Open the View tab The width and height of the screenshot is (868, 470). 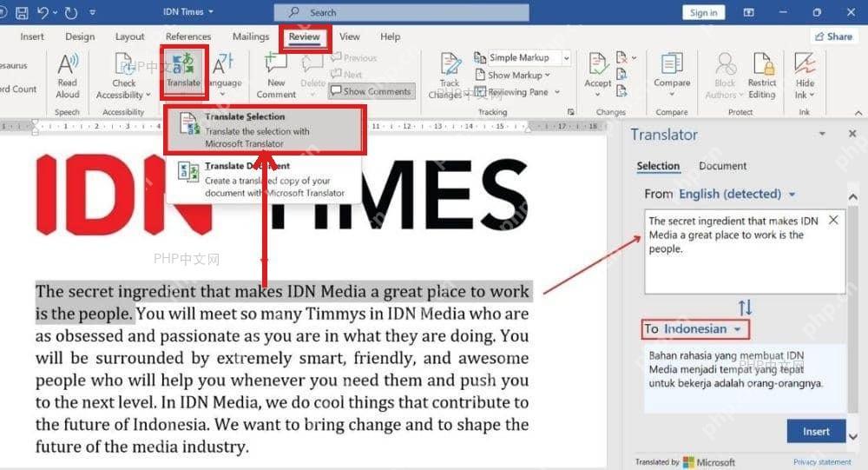(x=349, y=36)
